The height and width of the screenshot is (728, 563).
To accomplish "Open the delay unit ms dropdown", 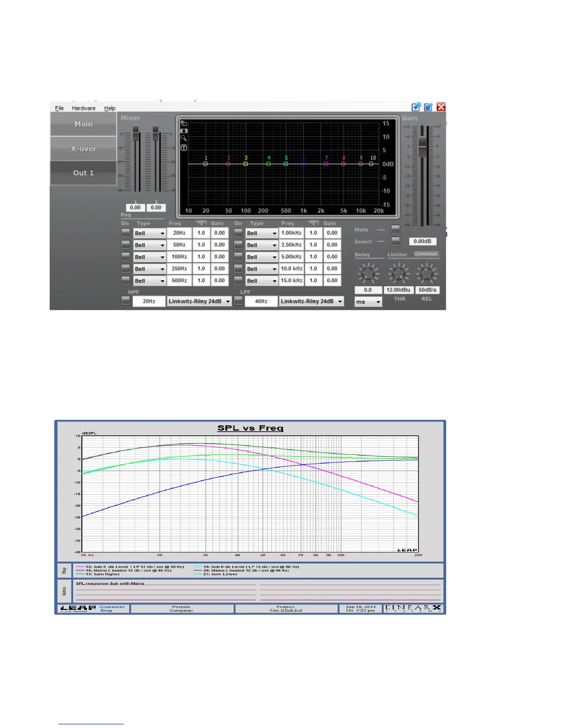I will [368, 302].
